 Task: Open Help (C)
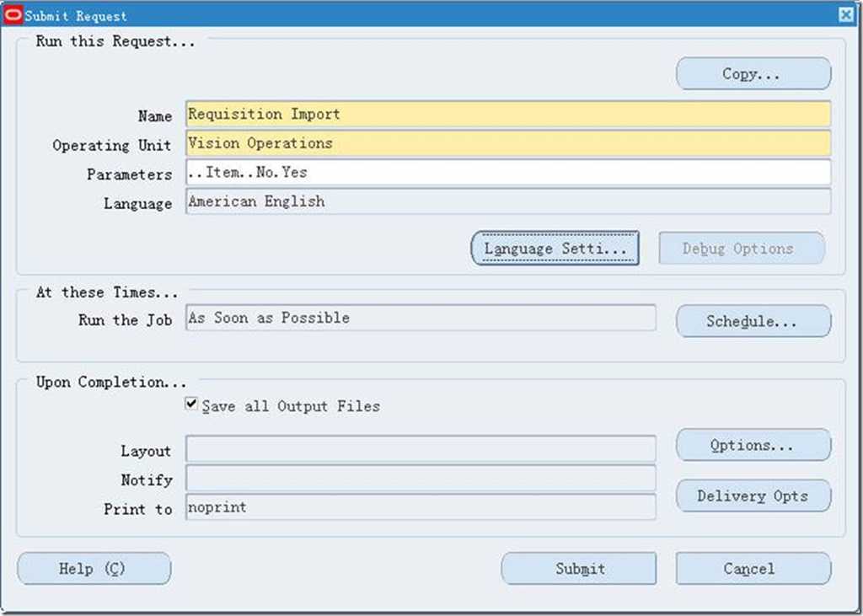[x=94, y=569]
